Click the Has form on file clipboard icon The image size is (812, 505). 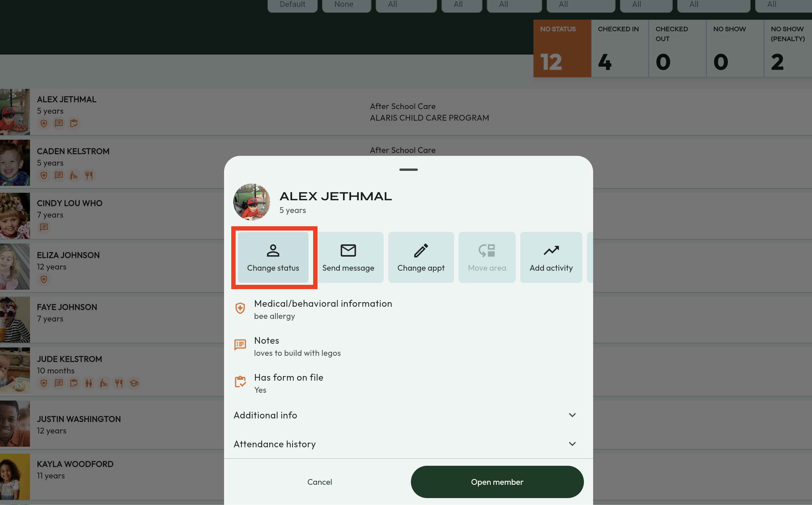(240, 381)
